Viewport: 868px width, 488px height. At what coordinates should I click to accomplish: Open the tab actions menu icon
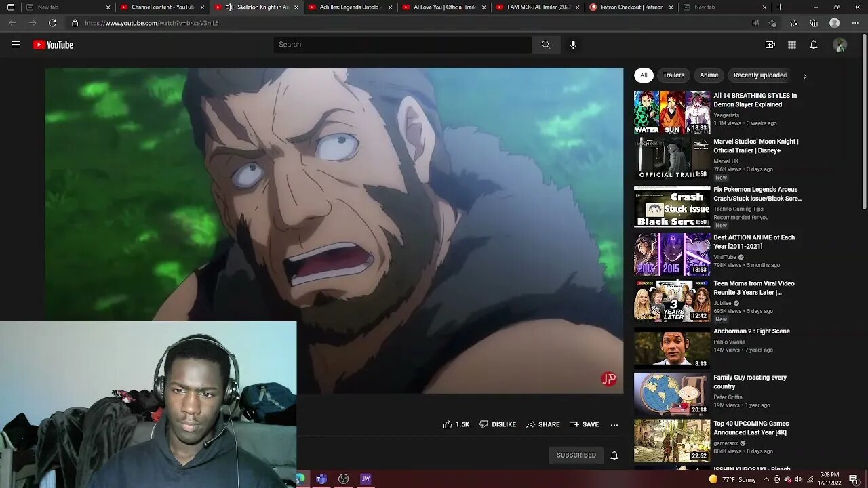pyautogui.click(x=10, y=7)
